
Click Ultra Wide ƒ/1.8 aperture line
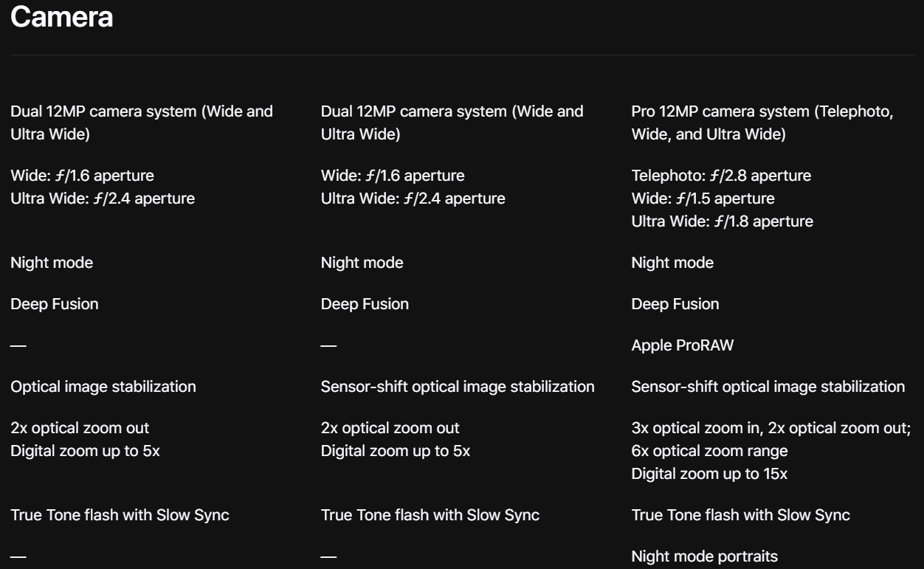[x=723, y=221]
